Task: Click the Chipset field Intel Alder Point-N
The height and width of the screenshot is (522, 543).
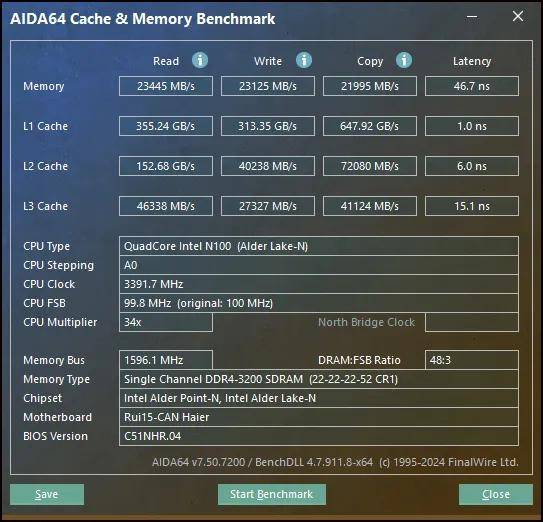Action: point(319,398)
